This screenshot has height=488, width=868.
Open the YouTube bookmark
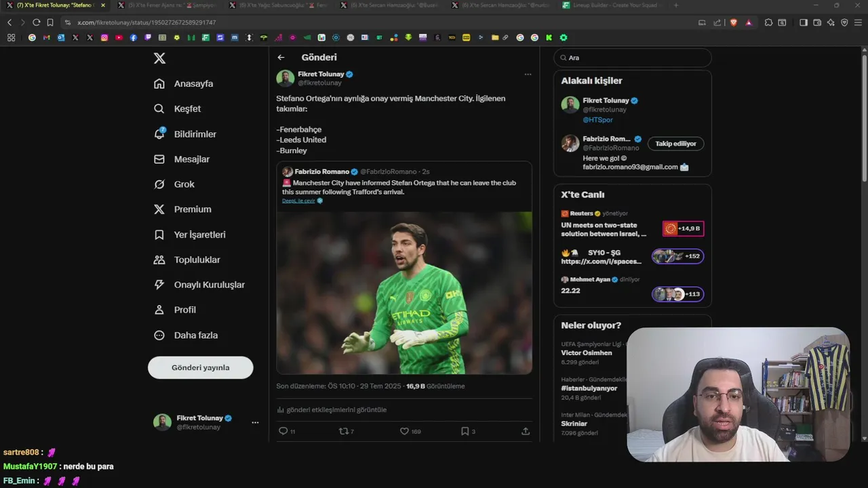(x=119, y=37)
